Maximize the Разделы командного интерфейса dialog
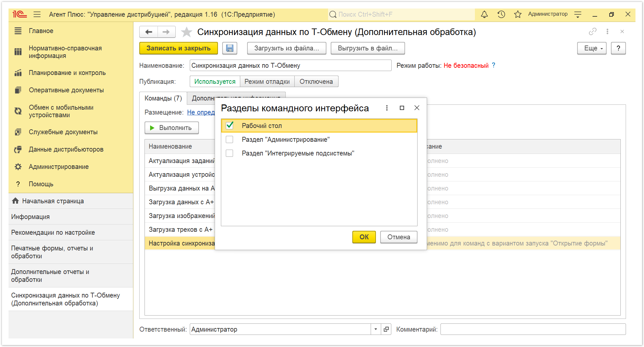 402,108
